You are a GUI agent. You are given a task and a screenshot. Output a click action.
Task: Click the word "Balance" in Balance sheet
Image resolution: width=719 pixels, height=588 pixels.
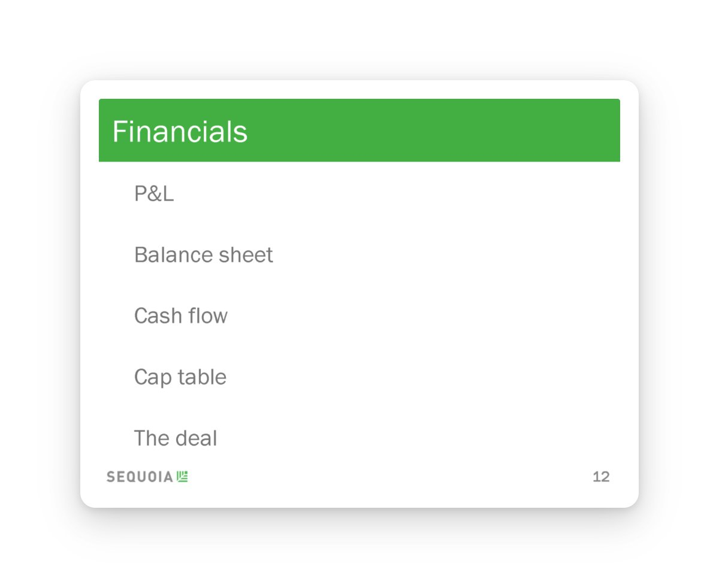click(167, 255)
